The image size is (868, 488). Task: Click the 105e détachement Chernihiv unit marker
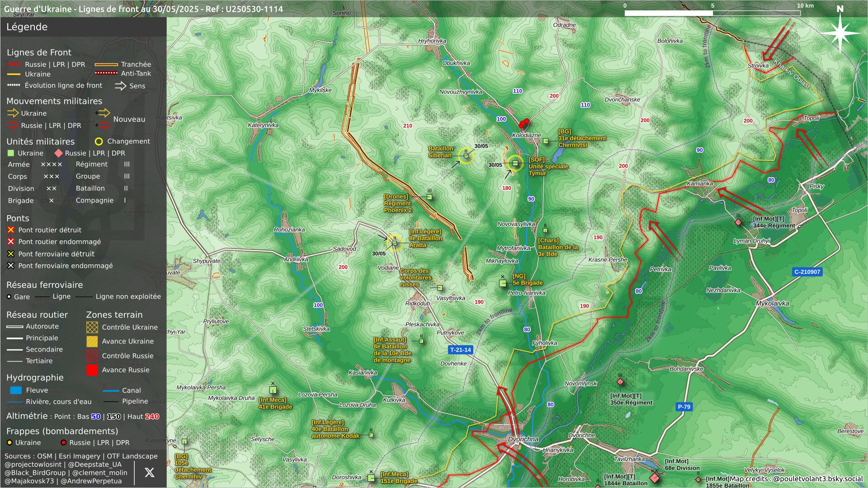click(x=184, y=441)
